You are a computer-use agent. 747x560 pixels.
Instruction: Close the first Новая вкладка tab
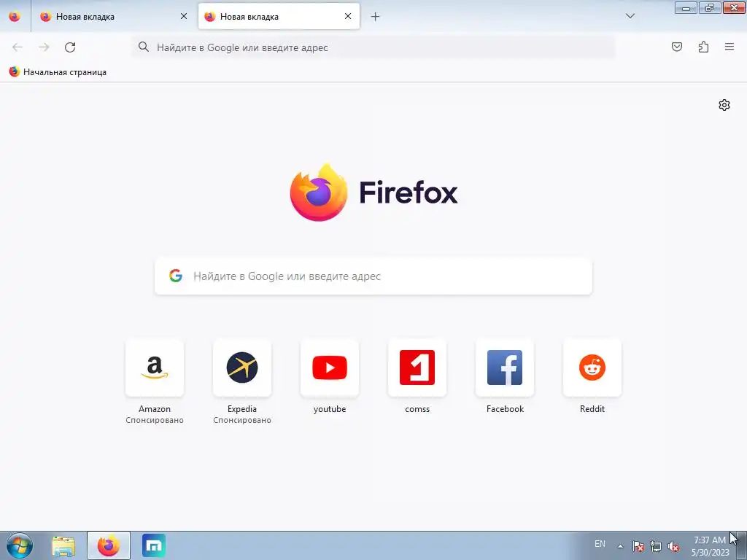pyautogui.click(x=184, y=16)
